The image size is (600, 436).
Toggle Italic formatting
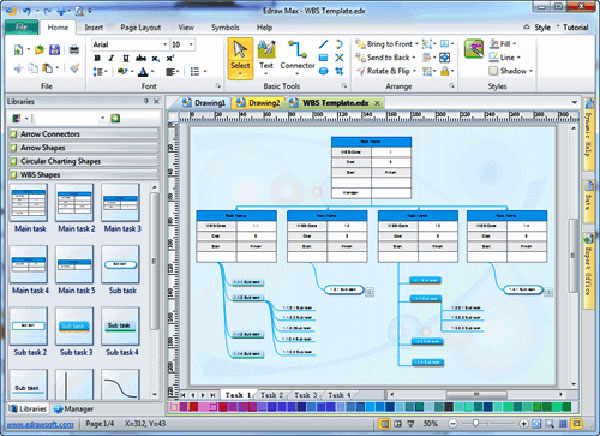[x=111, y=58]
